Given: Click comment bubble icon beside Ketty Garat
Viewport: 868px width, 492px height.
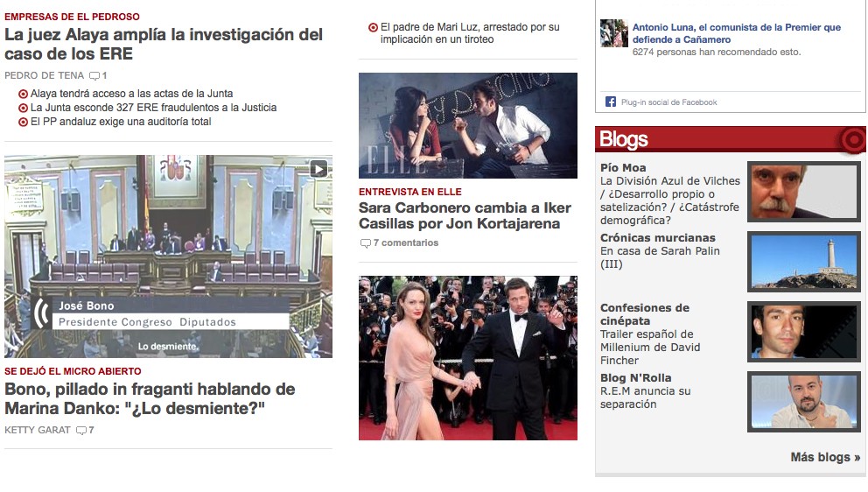Looking at the screenshot, I should (81, 431).
